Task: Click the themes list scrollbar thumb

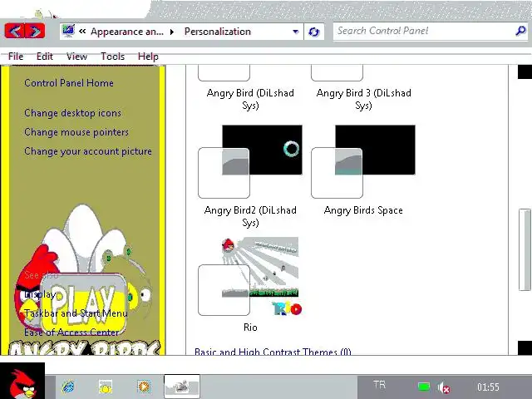Action: click(x=525, y=250)
